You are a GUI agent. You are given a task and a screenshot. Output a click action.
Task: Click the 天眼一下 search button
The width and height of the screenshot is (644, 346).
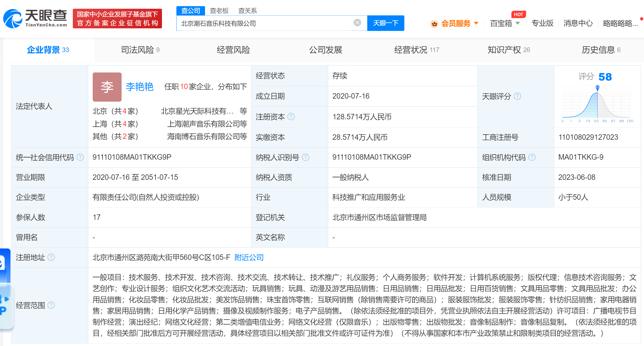point(386,23)
